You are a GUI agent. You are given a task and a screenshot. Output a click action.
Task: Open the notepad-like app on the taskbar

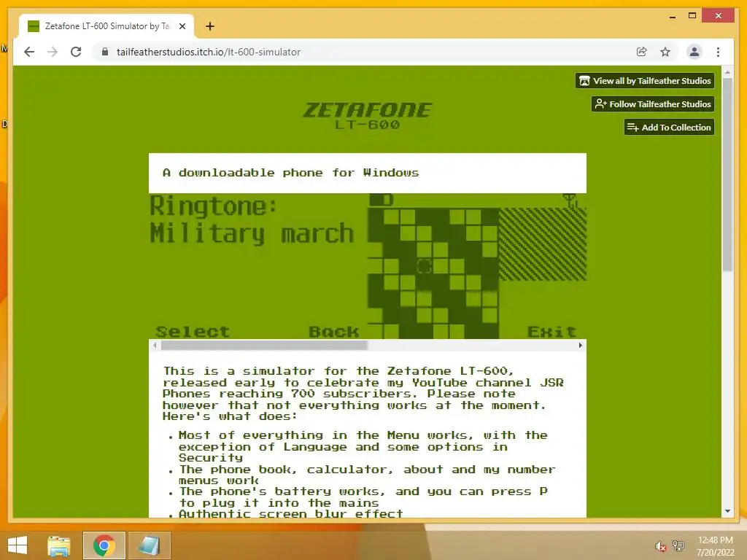[x=149, y=545]
